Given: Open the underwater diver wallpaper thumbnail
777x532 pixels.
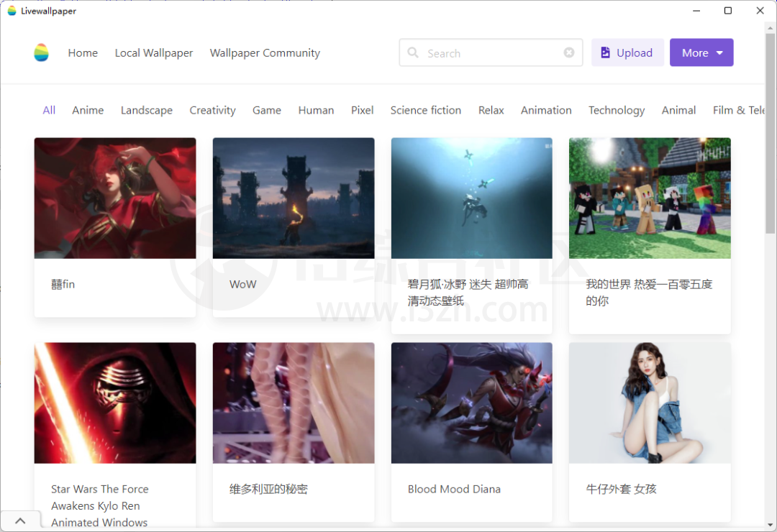Looking at the screenshot, I should 472,198.
